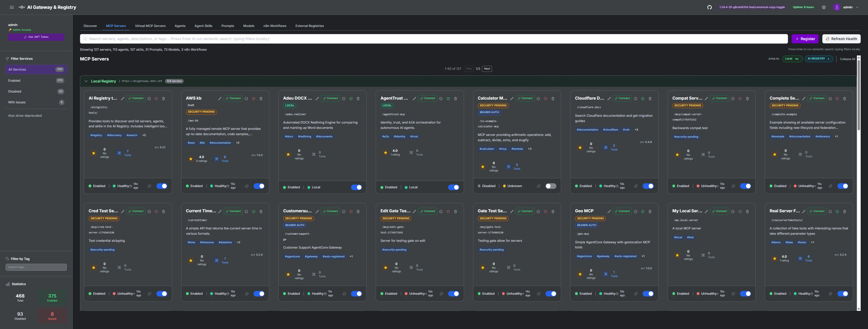
Task: Toggle the AWS kb server off
Action: [x=259, y=186]
